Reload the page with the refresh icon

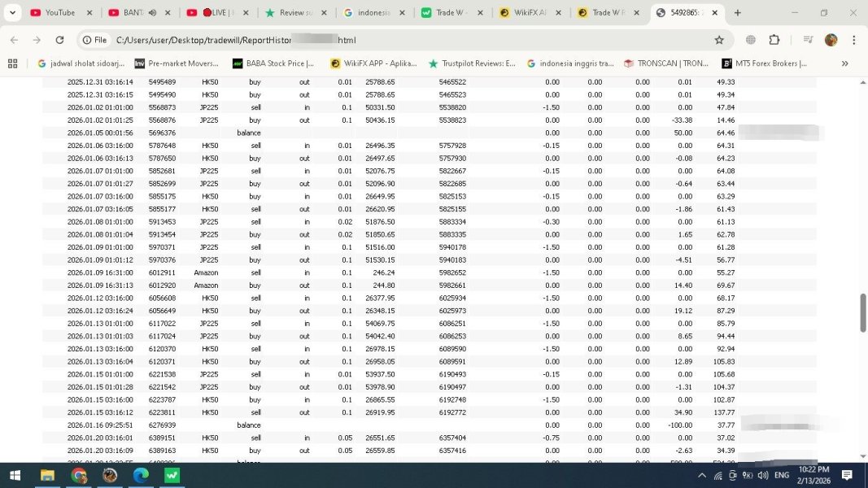pos(59,40)
